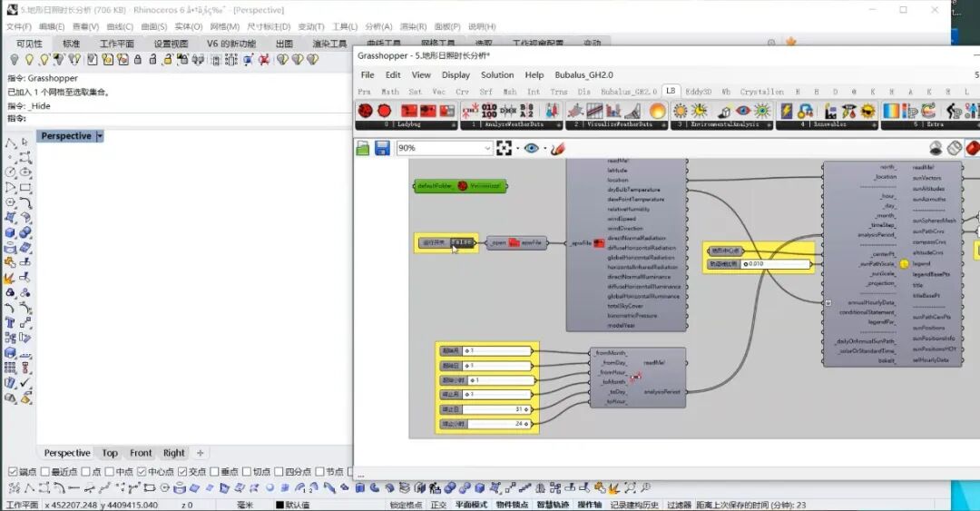Expand the Renewables group panel arrow

[875, 125]
